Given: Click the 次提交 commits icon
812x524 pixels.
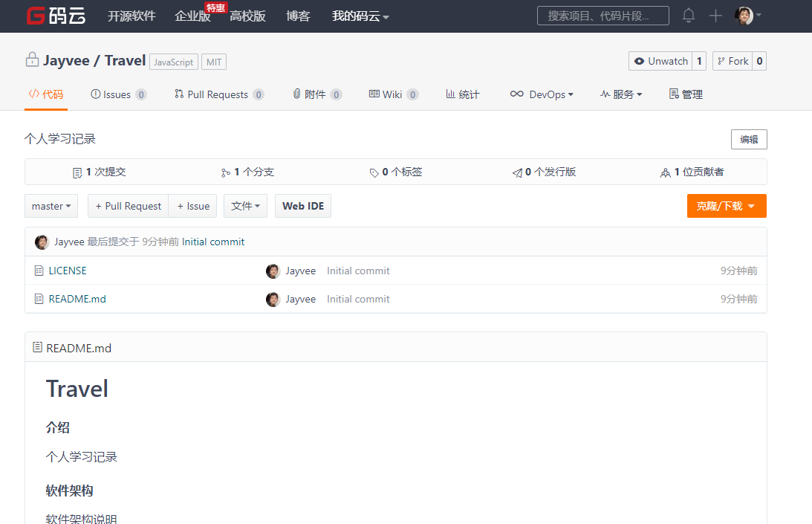Looking at the screenshot, I should [77, 172].
